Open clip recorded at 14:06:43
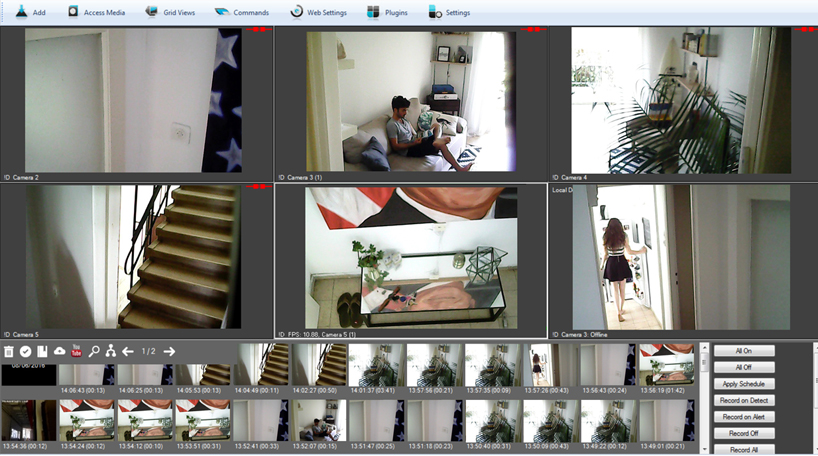 [x=87, y=375]
